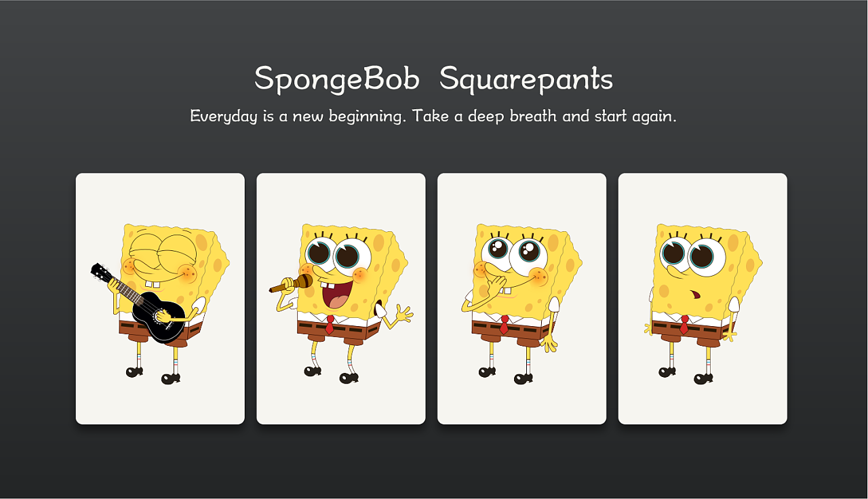This screenshot has width=868, height=499.
Task: Open the giggling SpongeBob card
Action: [x=522, y=299]
